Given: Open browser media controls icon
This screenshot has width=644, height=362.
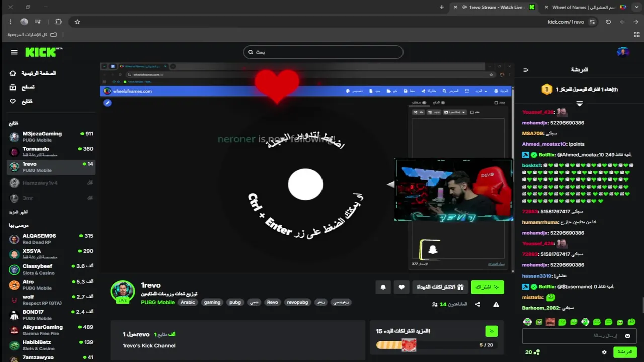Looking at the screenshot, I should coord(38,22).
